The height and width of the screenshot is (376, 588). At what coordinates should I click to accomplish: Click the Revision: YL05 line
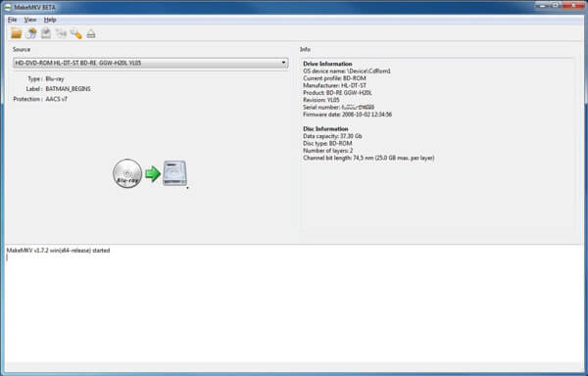click(x=321, y=100)
